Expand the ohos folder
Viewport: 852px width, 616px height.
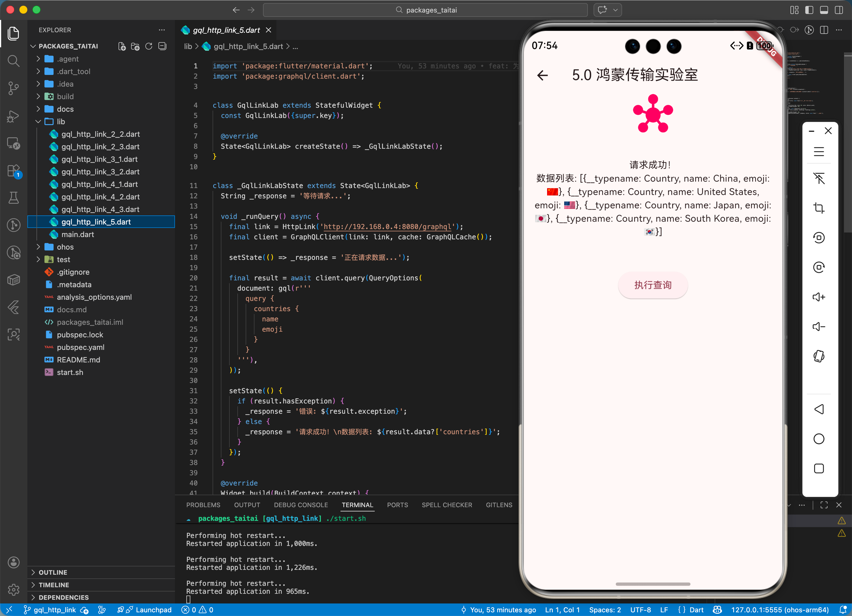pos(65,247)
